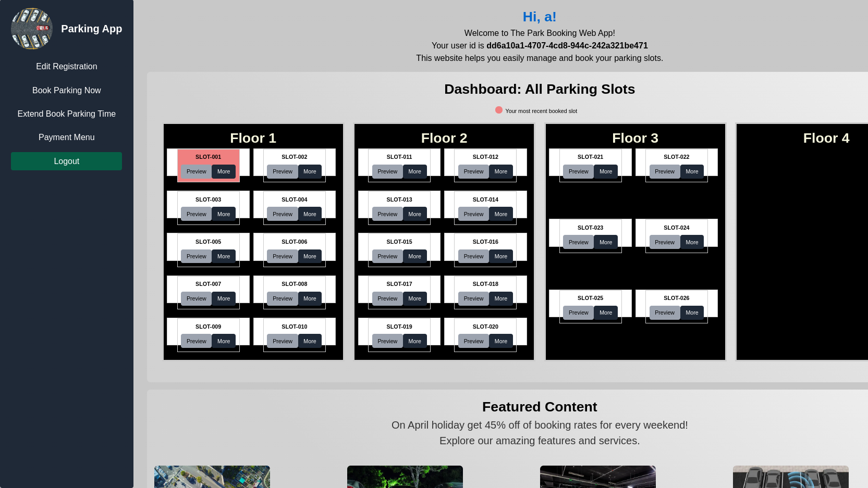Preview parking SLOT-011
Image resolution: width=868 pixels, height=488 pixels.
click(x=387, y=172)
